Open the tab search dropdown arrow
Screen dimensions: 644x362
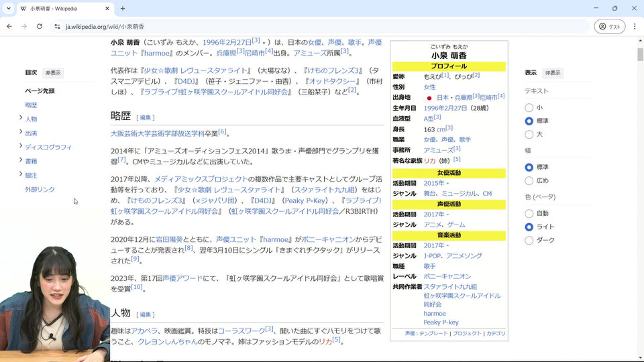(x=8, y=8)
